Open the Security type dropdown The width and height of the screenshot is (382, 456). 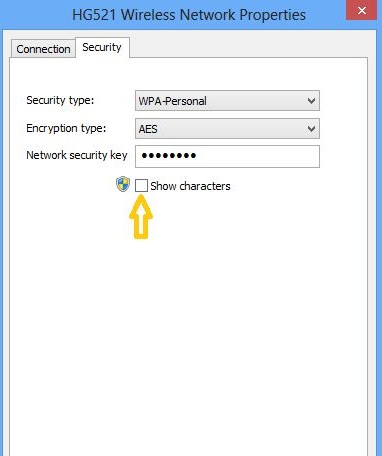227,100
